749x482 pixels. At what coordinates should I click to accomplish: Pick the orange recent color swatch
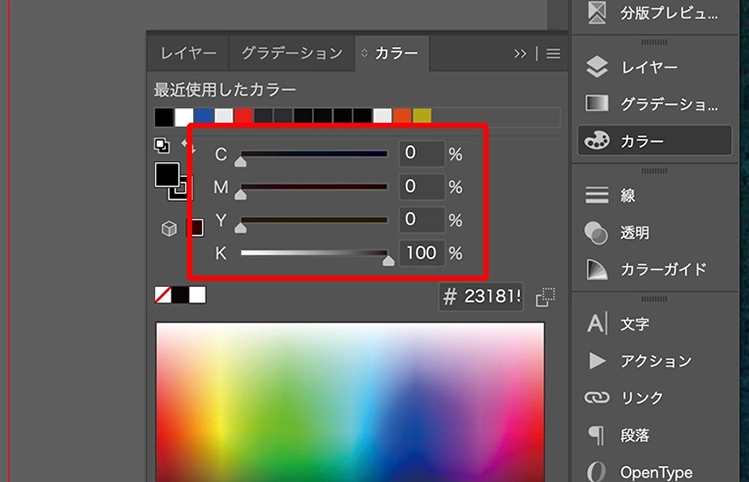[402, 116]
